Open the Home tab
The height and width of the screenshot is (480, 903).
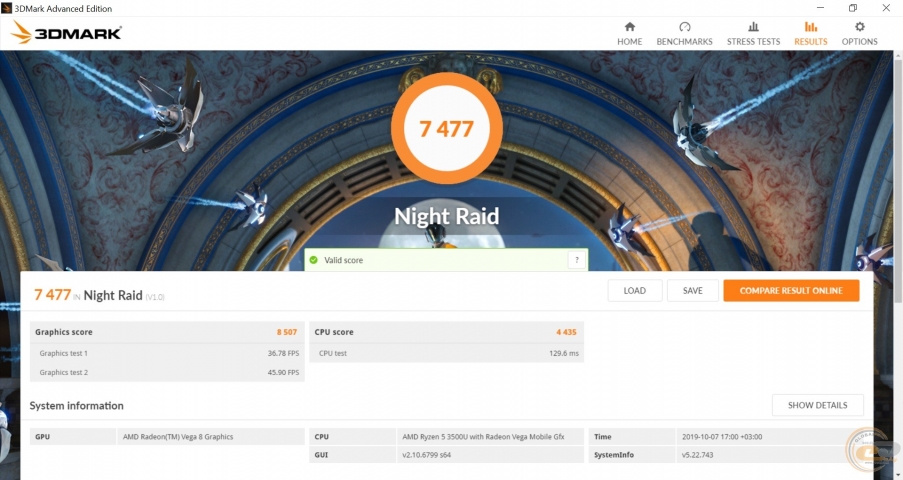(629, 33)
